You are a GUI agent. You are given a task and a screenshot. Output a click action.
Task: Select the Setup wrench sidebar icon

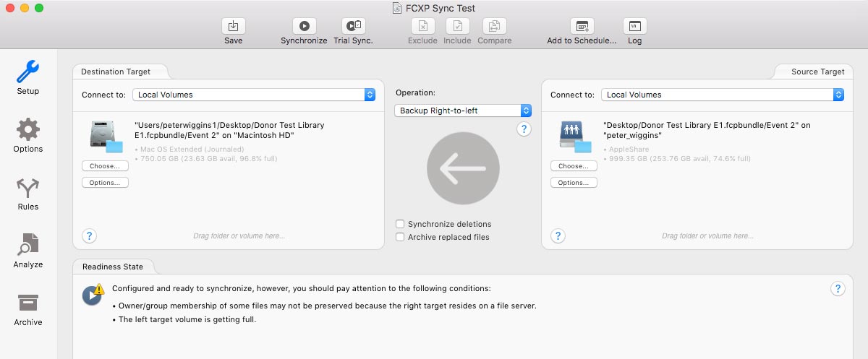tap(28, 72)
